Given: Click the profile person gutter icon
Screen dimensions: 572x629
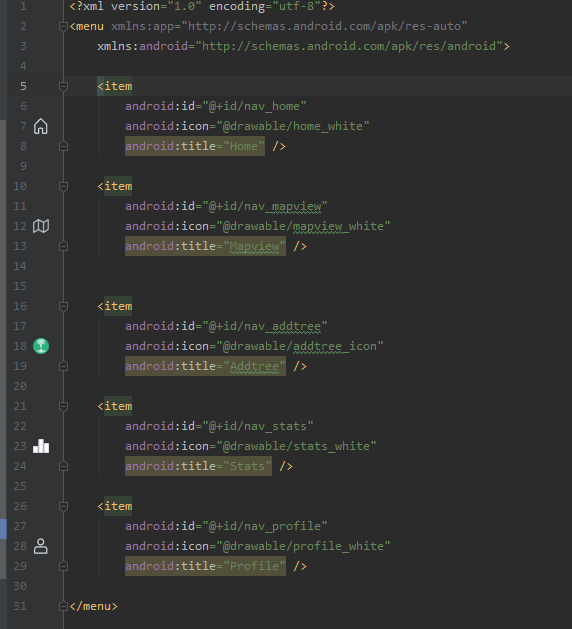Looking at the screenshot, I should click(x=41, y=546).
